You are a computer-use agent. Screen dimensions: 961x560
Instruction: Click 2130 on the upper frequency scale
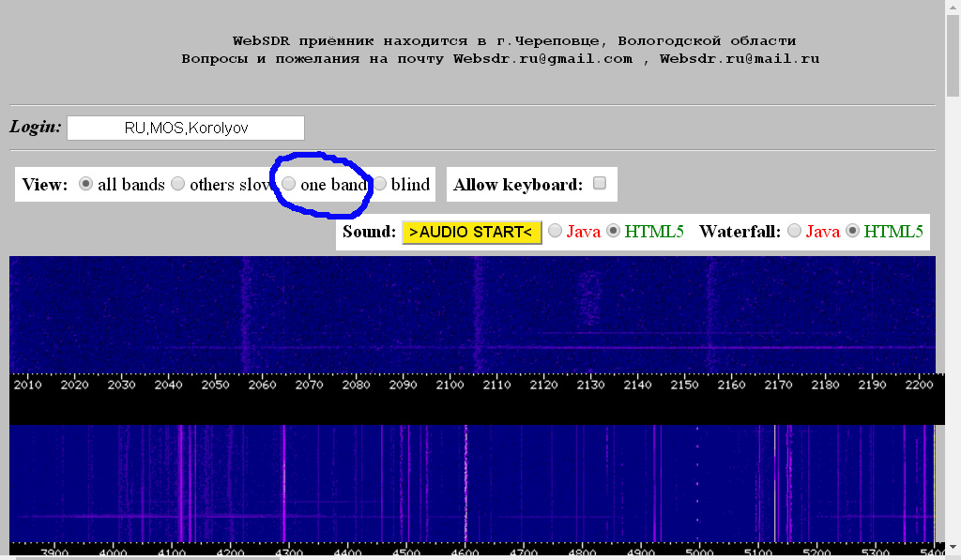[591, 385]
